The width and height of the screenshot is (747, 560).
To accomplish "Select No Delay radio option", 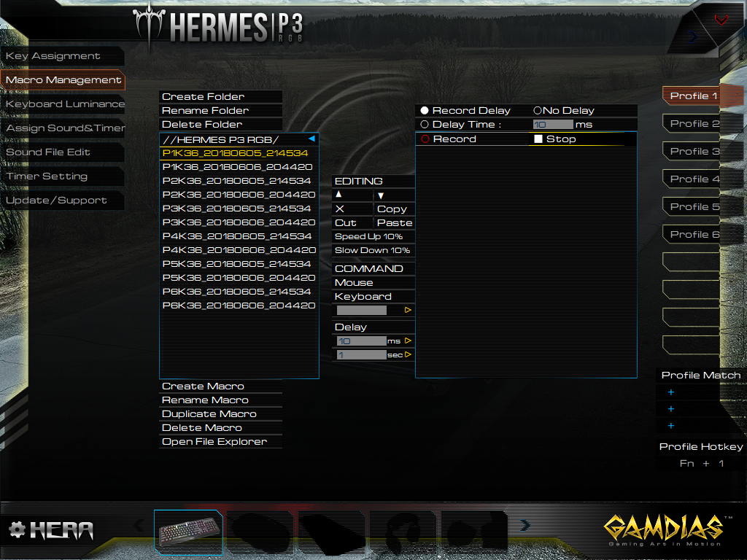I will [x=538, y=111].
